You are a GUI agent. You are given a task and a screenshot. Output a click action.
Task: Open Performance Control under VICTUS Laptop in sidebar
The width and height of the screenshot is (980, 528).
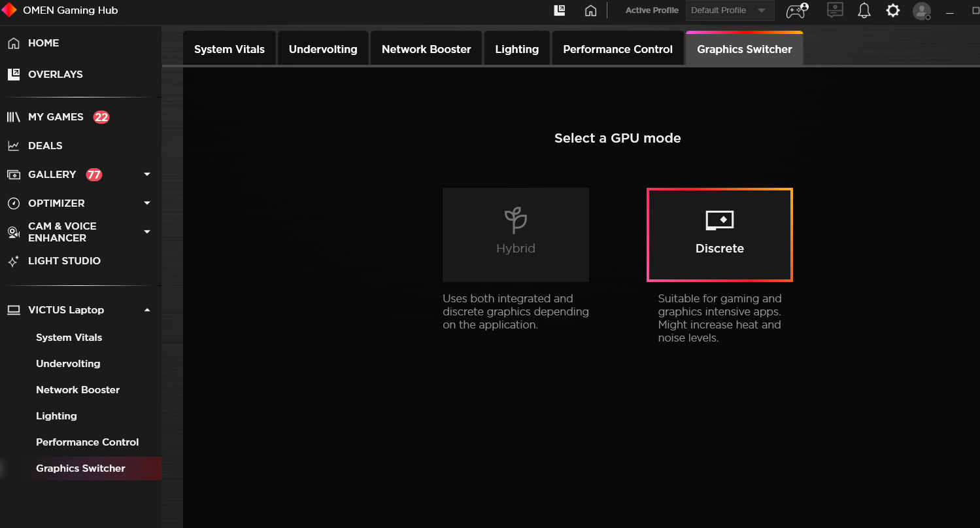pyautogui.click(x=88, y=442)
